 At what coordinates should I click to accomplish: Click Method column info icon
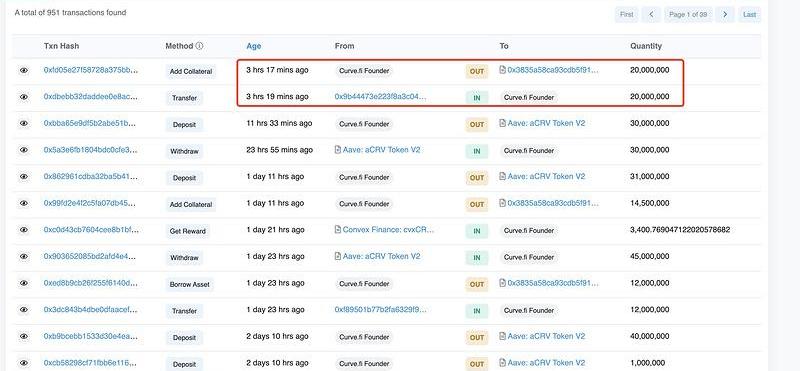(199, 46)
